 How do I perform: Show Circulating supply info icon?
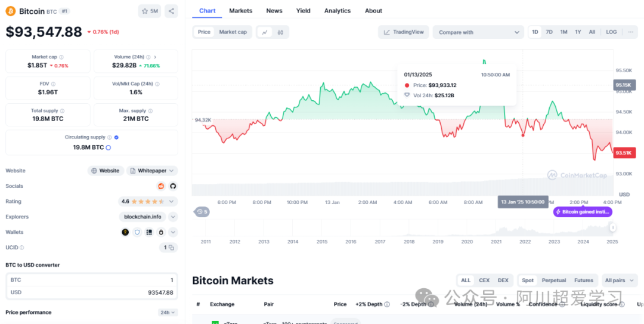(x=109, y=137)
